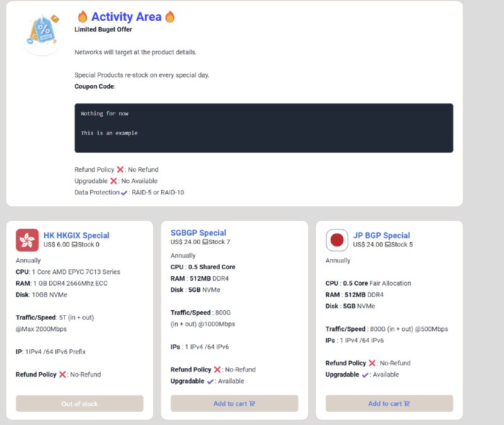Viewport: 504px width, 425px height.
Task: Click the coupon code box
Action: tap(263, 128)
